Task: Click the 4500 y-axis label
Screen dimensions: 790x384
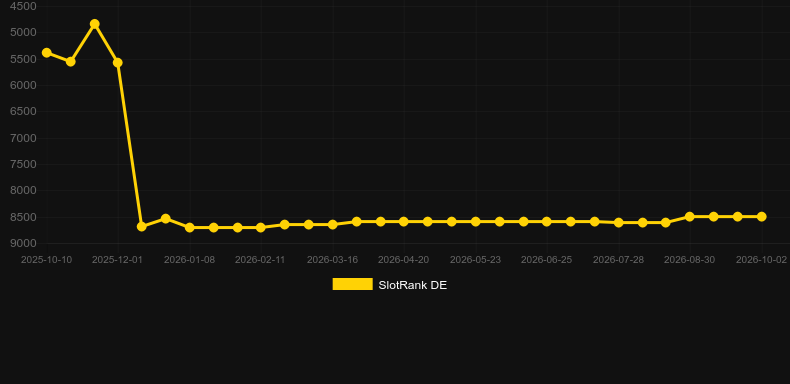Action: [x=24, y=6]
